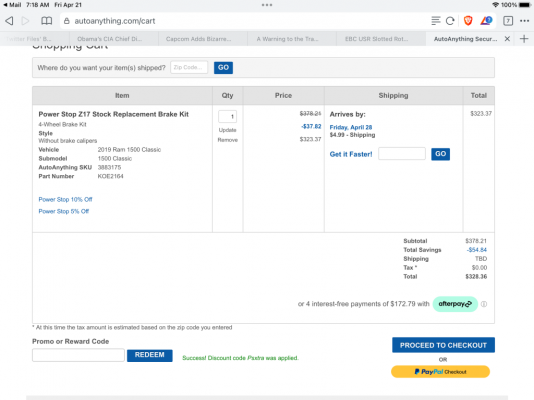Click the Afterpay info icon
The width and height of the screenshot is (534, 400).
click(x=484, y=304)
